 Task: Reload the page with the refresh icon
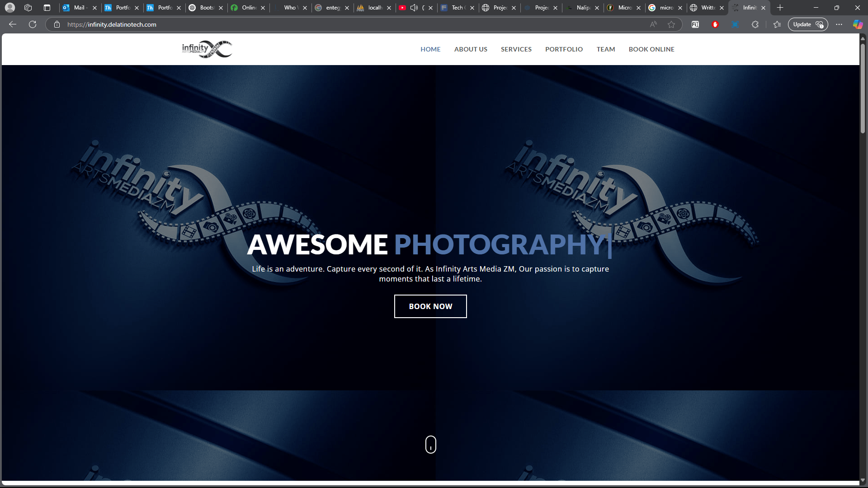(x=33, y=24)
